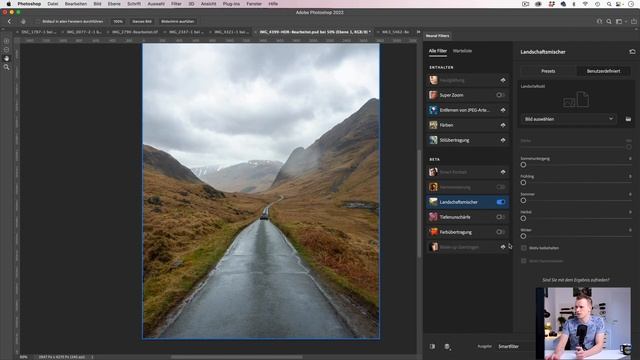
Task: Open the Photoshop application menu
Action: click(29, 4)
